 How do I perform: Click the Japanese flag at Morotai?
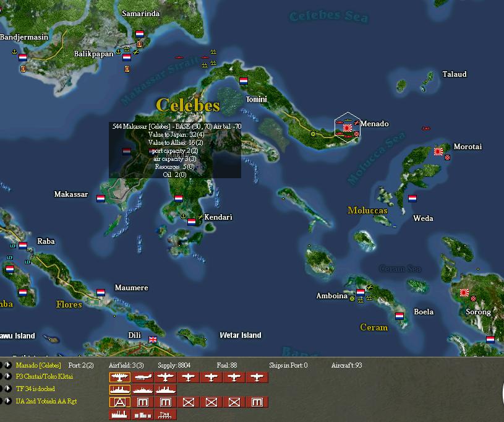click(438, 151)
